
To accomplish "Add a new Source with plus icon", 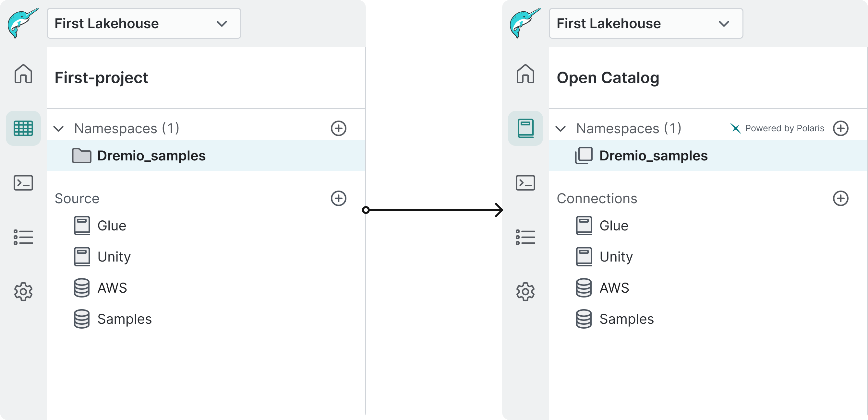I will (338, 198).
